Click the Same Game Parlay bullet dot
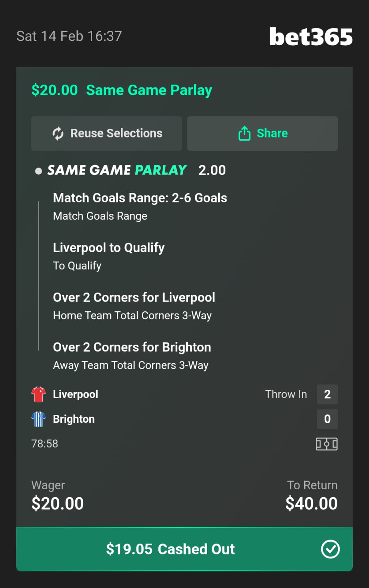 coord(38,171)
